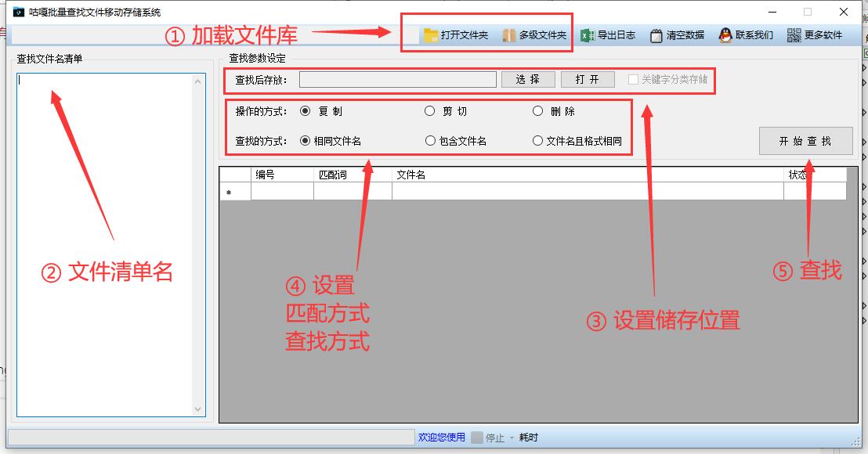Click the 选择 button
868x454 pixels.
coord(528,80)
